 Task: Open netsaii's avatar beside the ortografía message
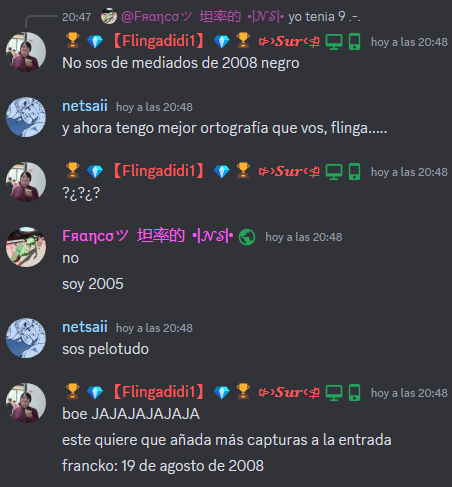coord(26,117)
